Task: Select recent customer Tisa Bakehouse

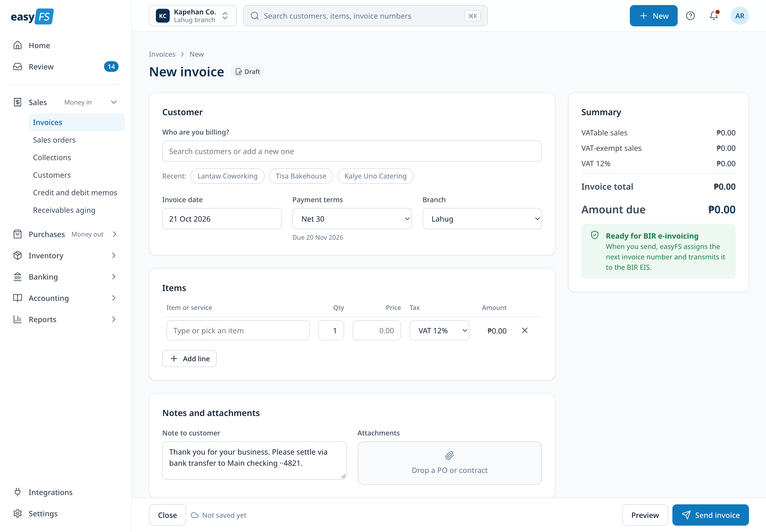Action: point(301,176)
